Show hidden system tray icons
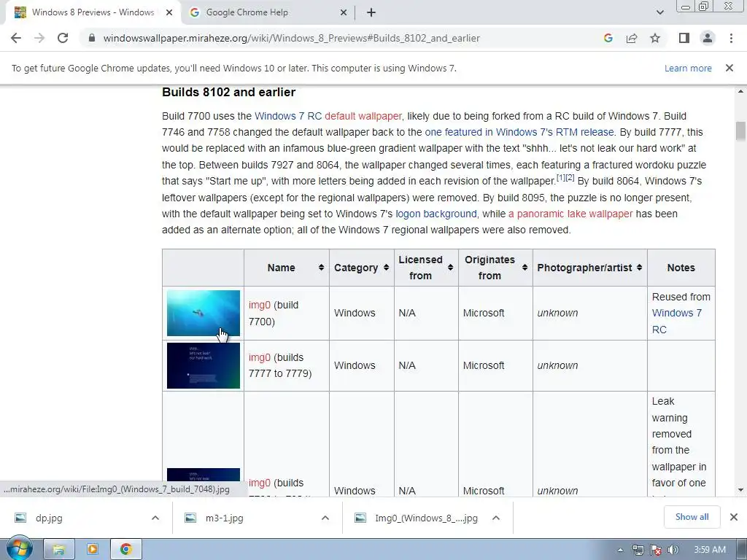The image size is (747, 560). click(x=620, y=550)
